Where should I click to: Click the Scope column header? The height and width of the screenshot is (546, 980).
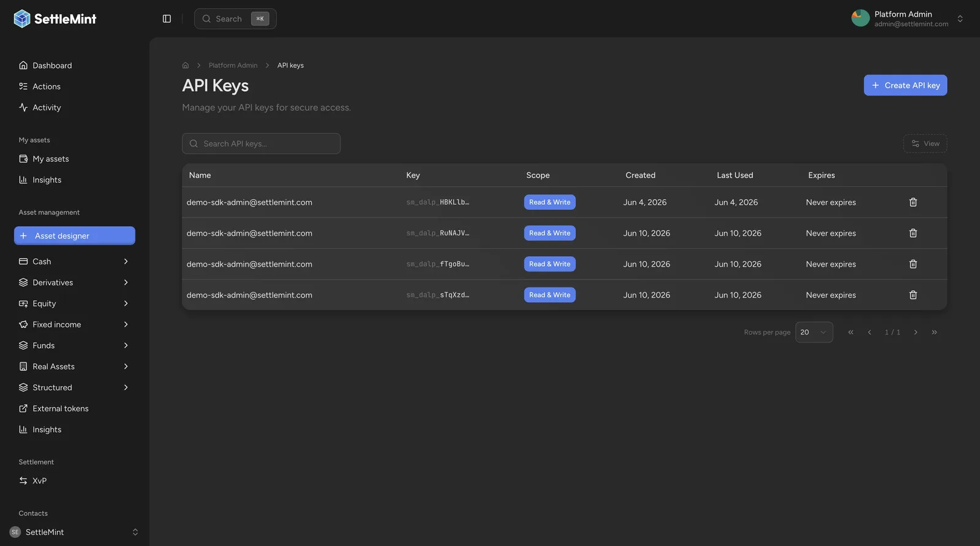tap(538, 175)
